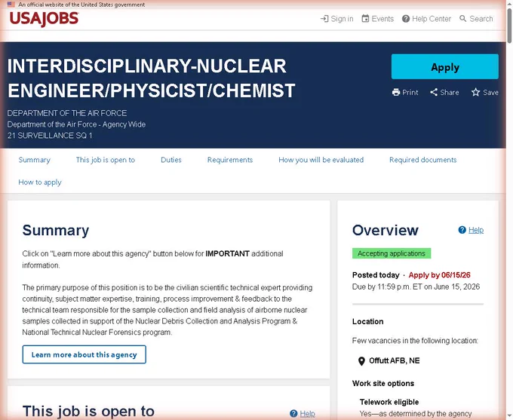Click the Accepting applications status badge
The width and height of the screenshot is (513, 420).
tap(392, 253)
